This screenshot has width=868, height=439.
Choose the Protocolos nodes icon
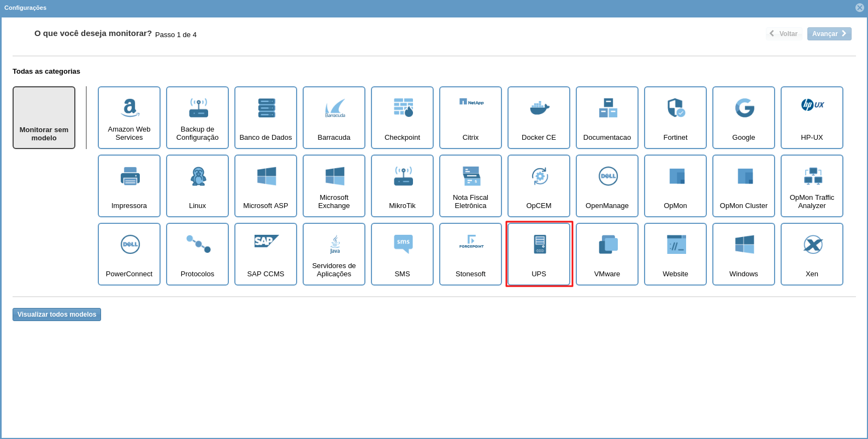coord(198,244)
